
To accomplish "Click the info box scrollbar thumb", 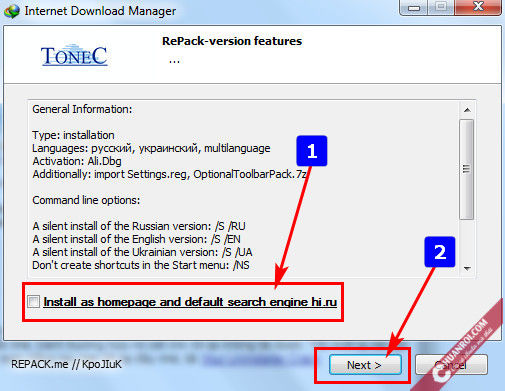I will 467,169.
